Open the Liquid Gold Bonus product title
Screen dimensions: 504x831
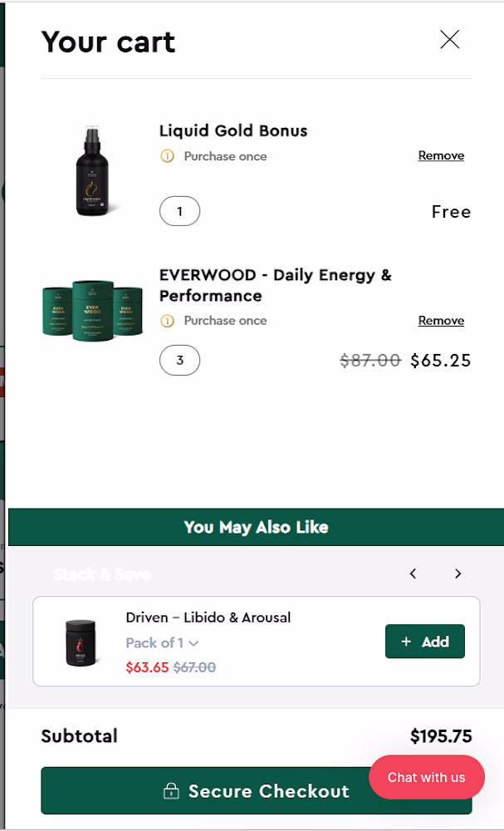tap(233, 131)
